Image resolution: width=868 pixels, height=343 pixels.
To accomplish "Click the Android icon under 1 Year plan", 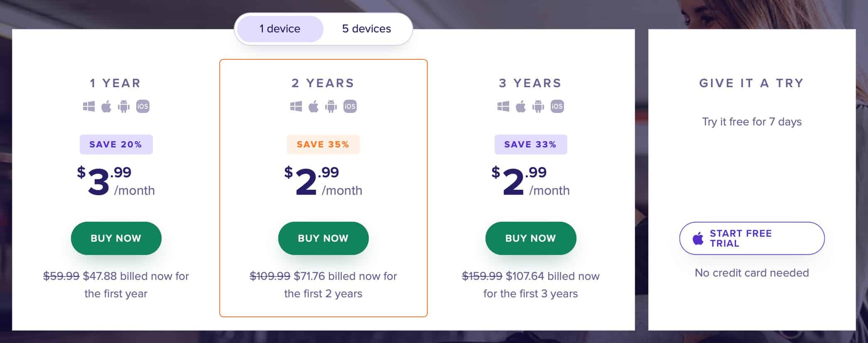I will pyautogui.click(x=124, y=107).
